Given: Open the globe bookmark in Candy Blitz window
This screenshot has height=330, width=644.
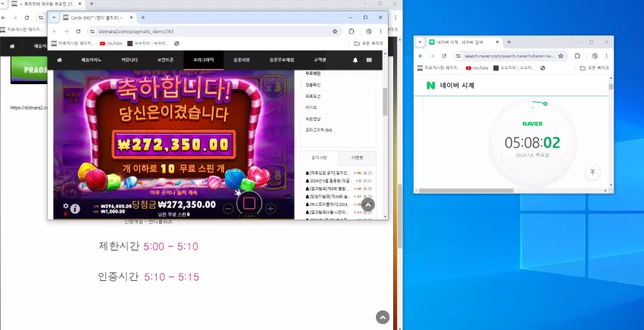Looking at the screenshot, I should 177,43.
